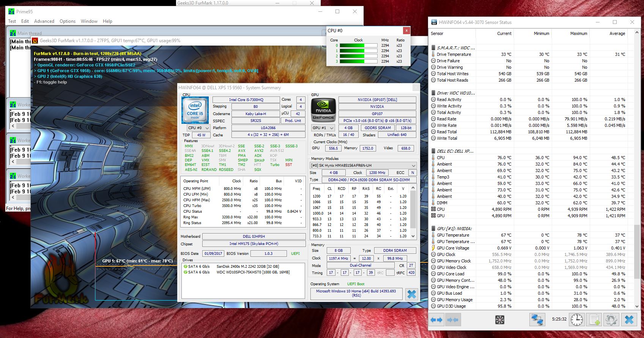Open the Options menu in Prime95

(68, 21)
